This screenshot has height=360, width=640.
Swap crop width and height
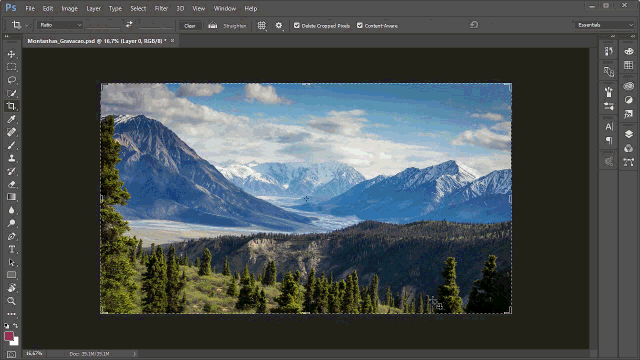tap(129, 24)
